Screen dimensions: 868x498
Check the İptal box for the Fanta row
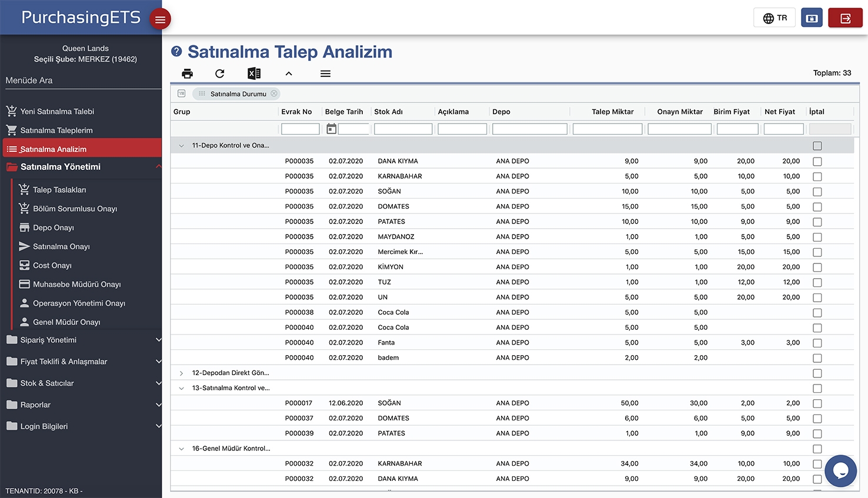(x=817, y=343)
